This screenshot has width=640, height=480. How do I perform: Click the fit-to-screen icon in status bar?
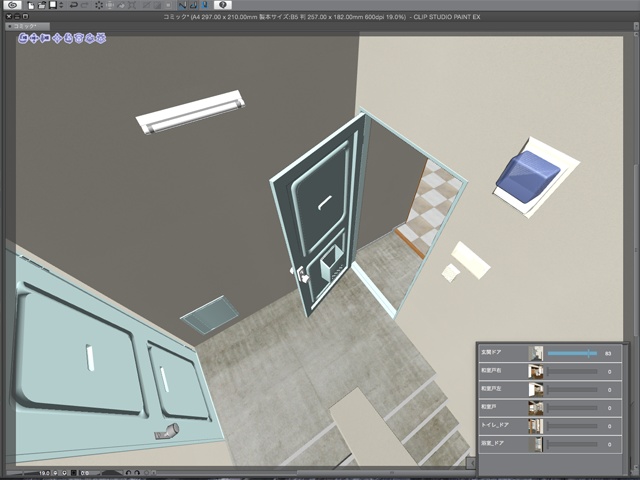click(74, 473)
